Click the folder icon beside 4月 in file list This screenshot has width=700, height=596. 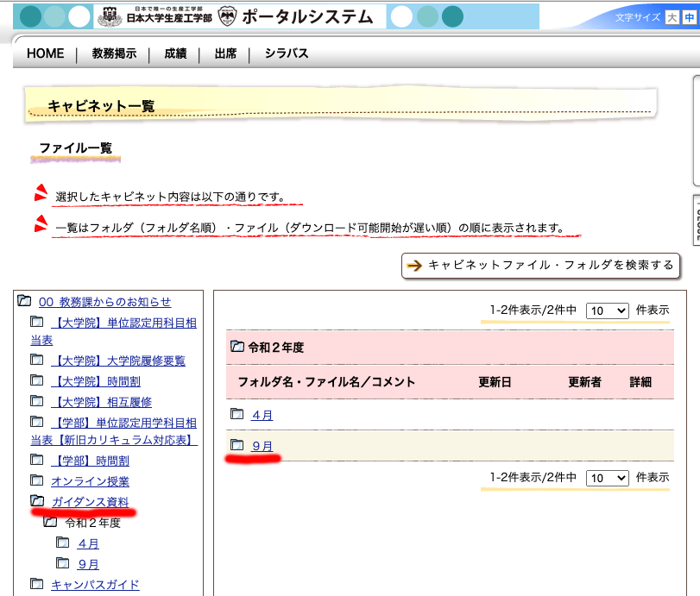236,414
